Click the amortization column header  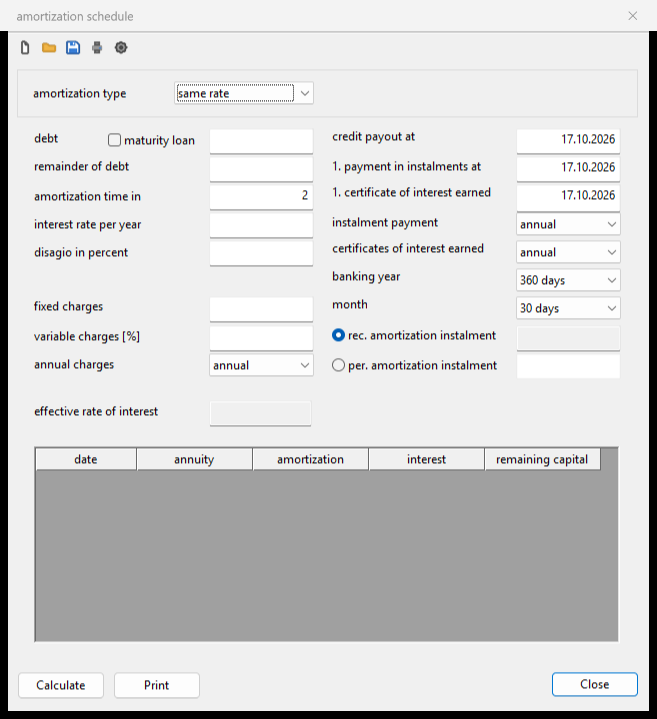(x=310, y=459)
